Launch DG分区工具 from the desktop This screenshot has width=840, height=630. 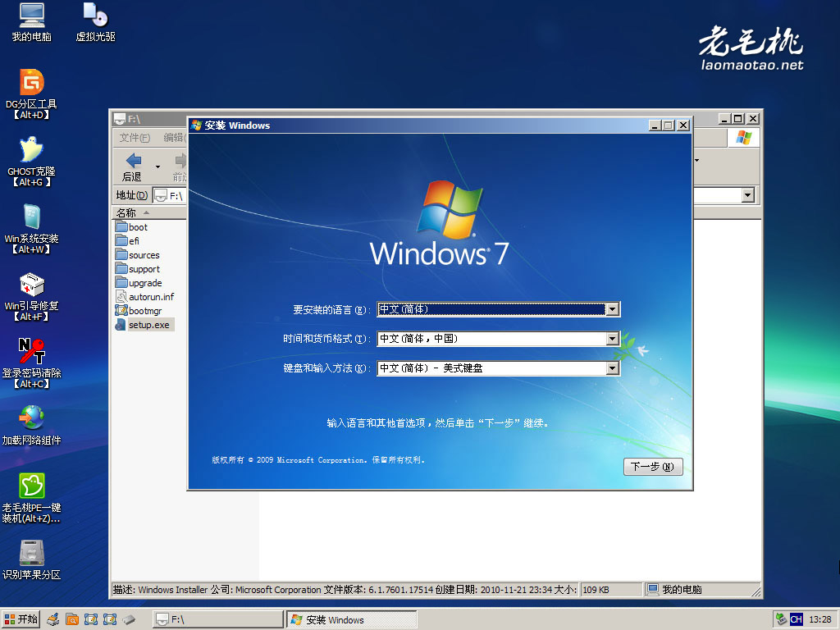pyautogui.click(x=32, y=94)
